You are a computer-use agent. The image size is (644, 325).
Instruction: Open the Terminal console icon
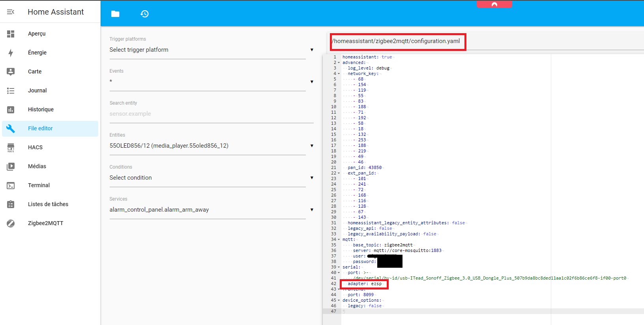tap(11, 186)
